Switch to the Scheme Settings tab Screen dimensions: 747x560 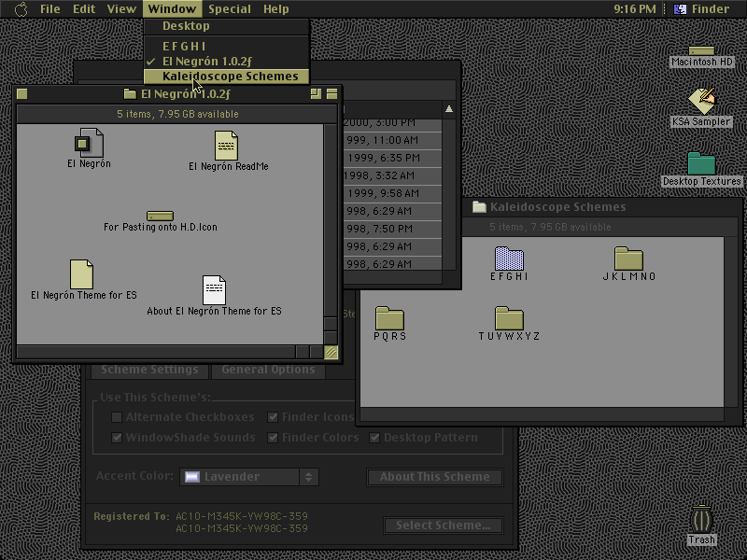pos(149,370)
